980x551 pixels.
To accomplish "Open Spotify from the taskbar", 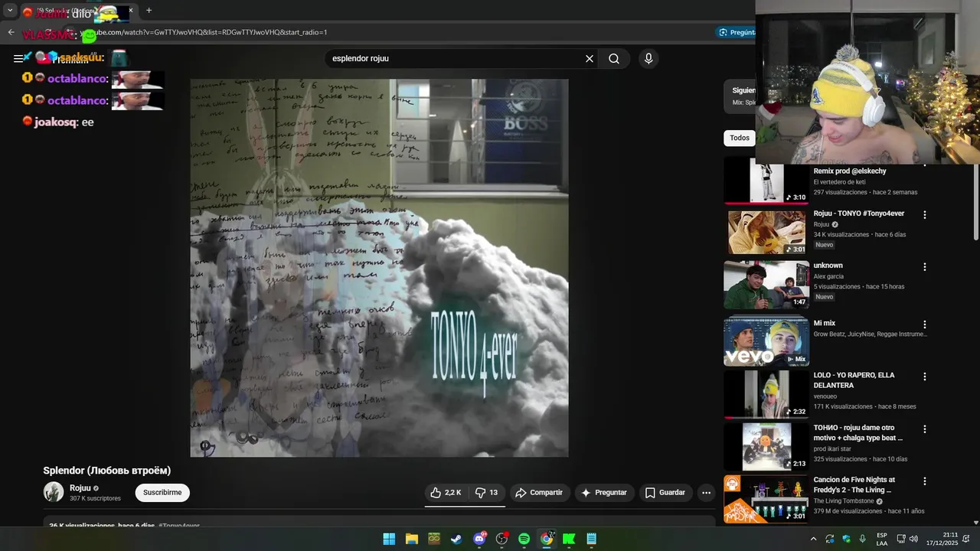I will pyautogui.click(x=524, y=539).
